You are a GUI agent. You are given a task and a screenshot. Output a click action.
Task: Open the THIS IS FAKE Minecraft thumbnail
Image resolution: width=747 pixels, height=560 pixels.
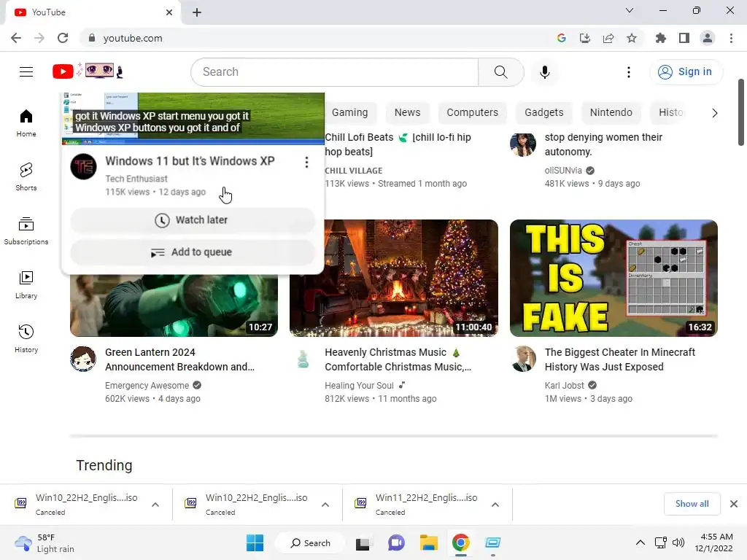tap(614, 278)
